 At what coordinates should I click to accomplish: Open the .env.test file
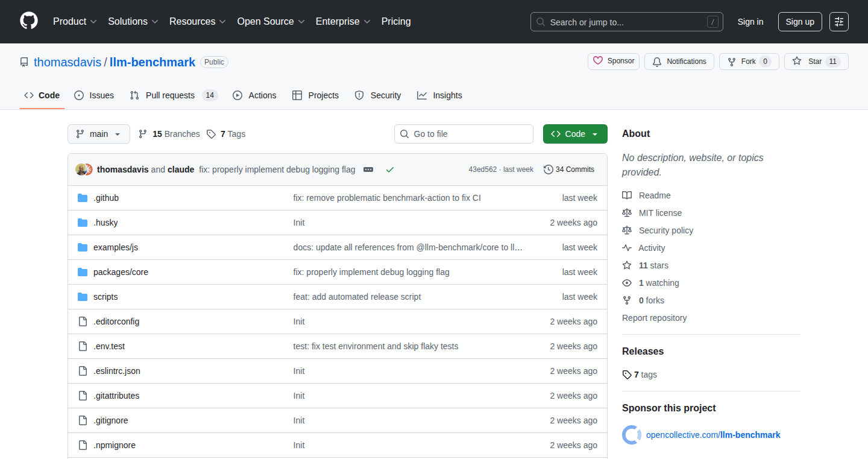tap(109, 346)
